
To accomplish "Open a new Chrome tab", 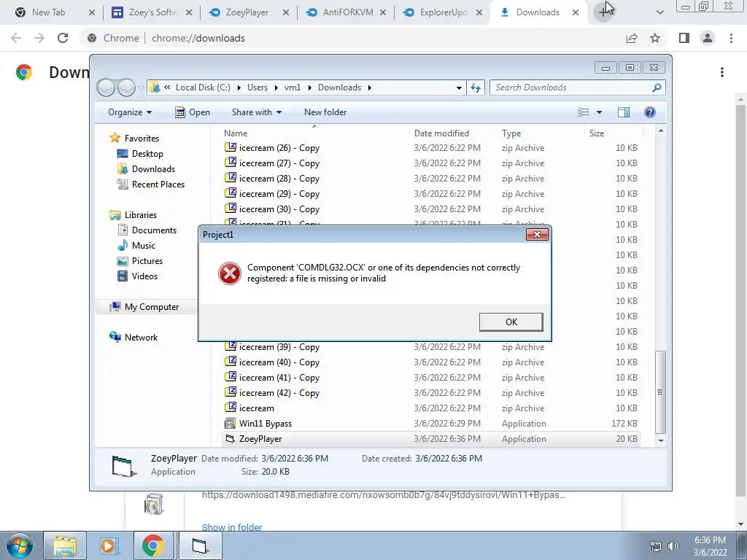I will coord(603,12).
